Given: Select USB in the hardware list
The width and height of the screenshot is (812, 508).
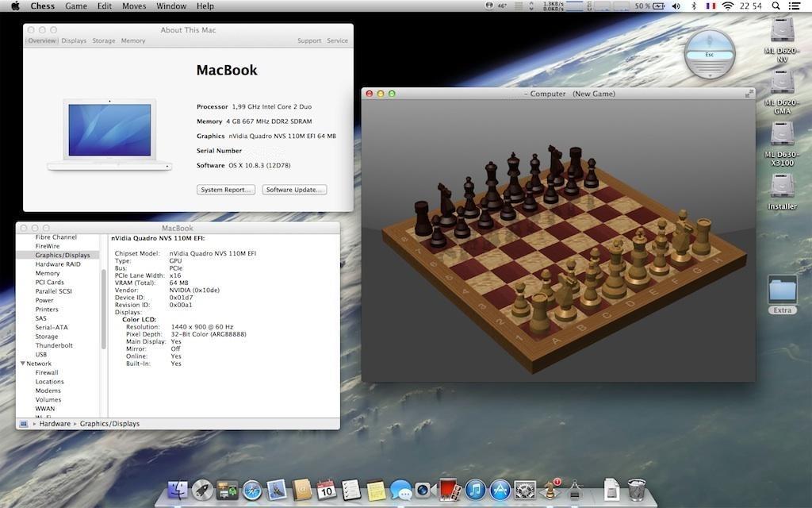Looking at the screenshot, I should coord(41,355).
